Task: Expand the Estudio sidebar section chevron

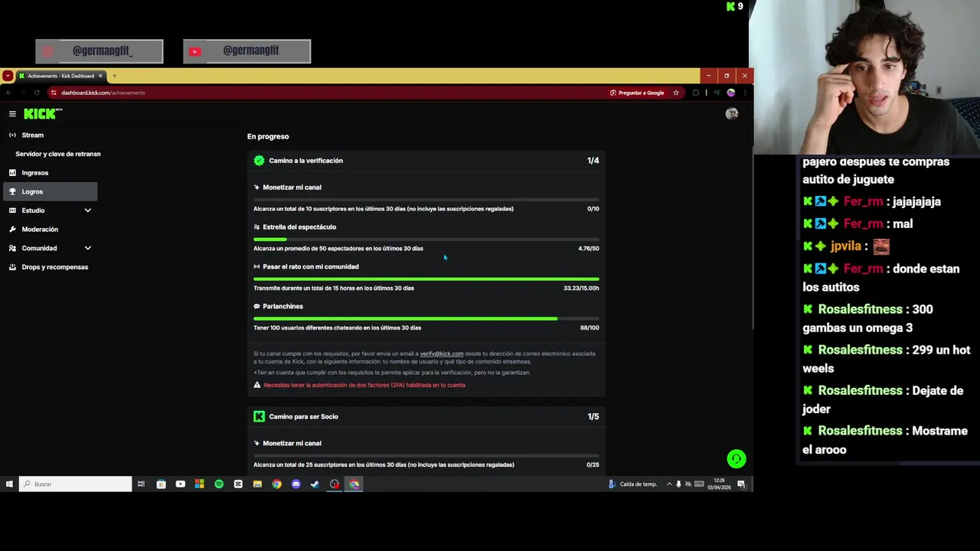Action: (x=87, y=210)
